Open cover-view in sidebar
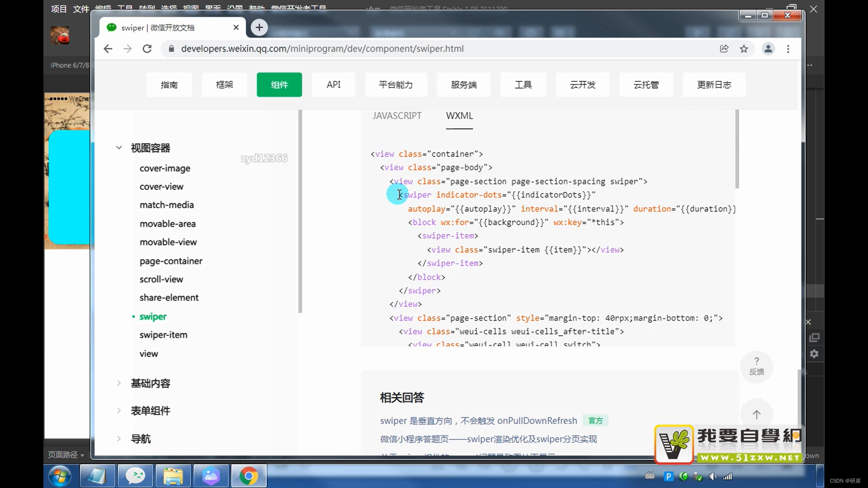Screen dimensions: 868x488 pos(161,187)
